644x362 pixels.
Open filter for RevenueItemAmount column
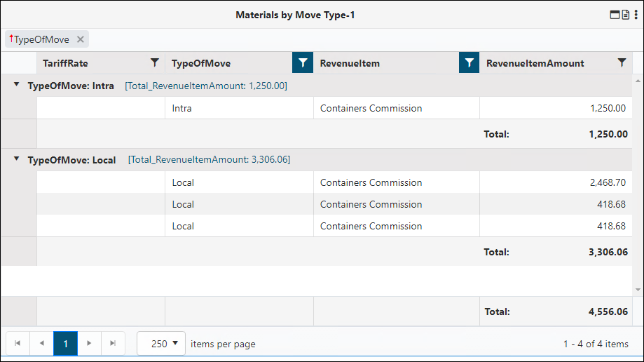point(622,63)
